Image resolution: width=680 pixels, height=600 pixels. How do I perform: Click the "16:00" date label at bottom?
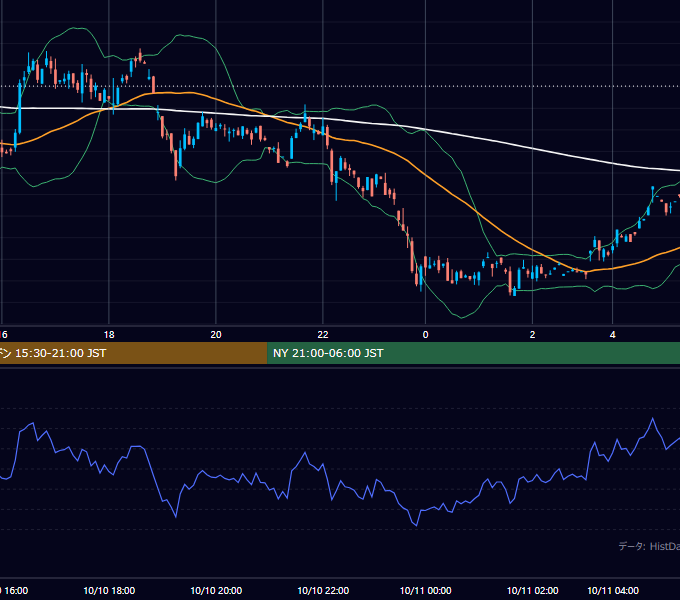pos(15,590)
